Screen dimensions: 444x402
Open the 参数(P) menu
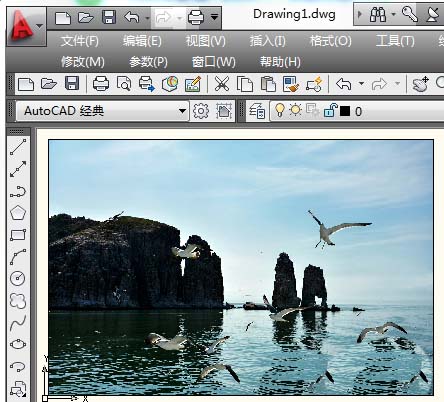(148, 62)
